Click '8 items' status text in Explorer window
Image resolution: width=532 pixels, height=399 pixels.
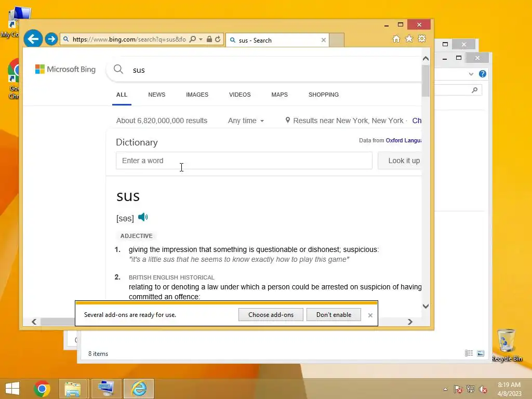tap(98, 353)
